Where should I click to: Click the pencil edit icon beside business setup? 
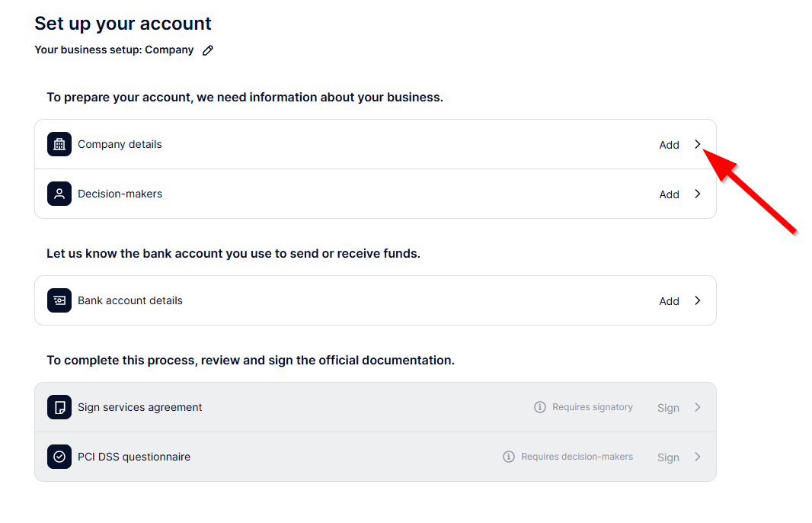click(x=208, y=50)
